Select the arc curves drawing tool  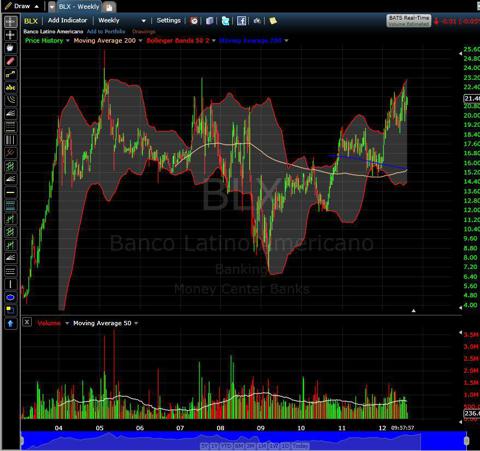pyautogui.click(x=10, y=101)
